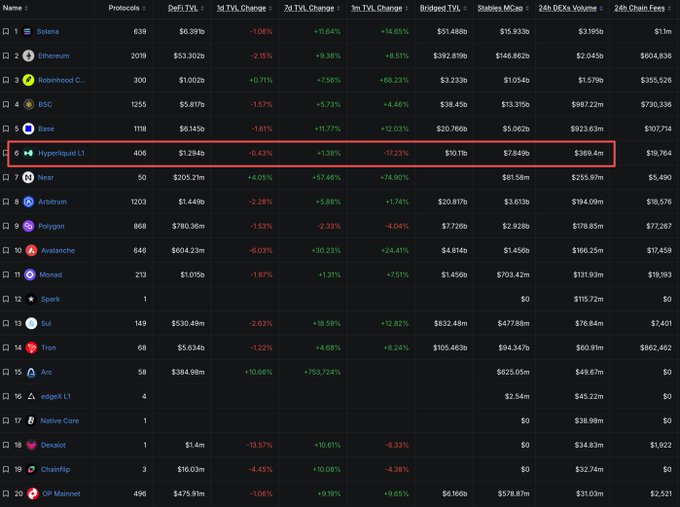Toggle bookmark on the Tron row
This screenshot has height=507, width=680.
click(x=6, y=347)
